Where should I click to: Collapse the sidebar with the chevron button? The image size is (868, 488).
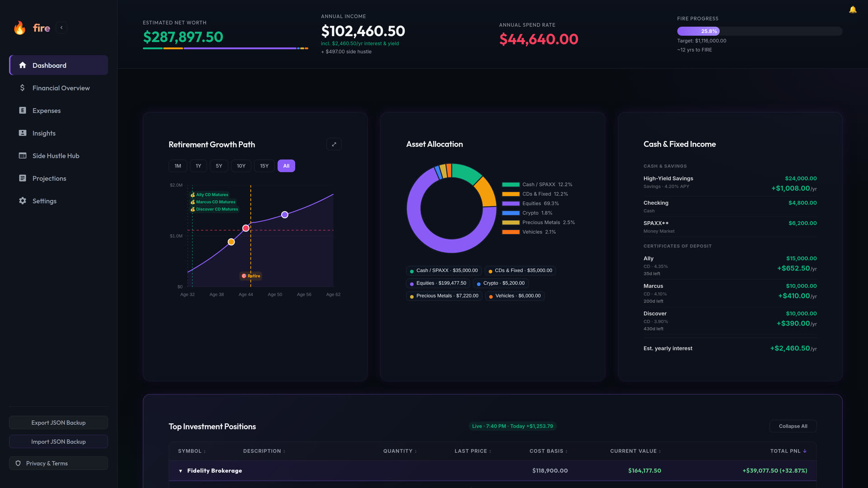coord(61,28)
